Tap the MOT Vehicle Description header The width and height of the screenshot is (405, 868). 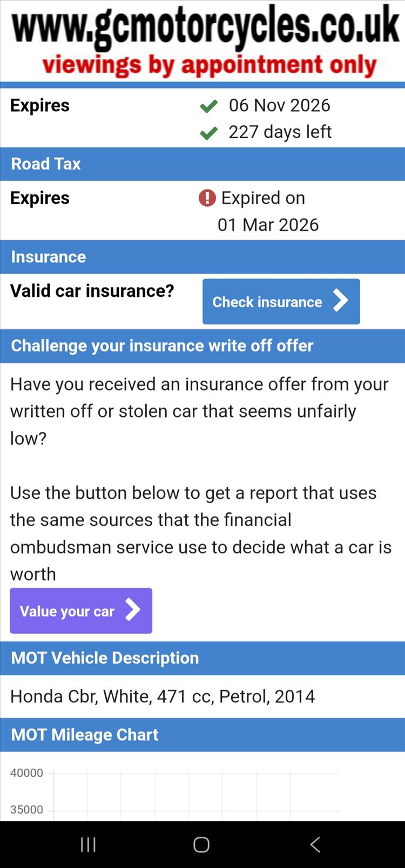pyautogui.click(x=202, y=658)
